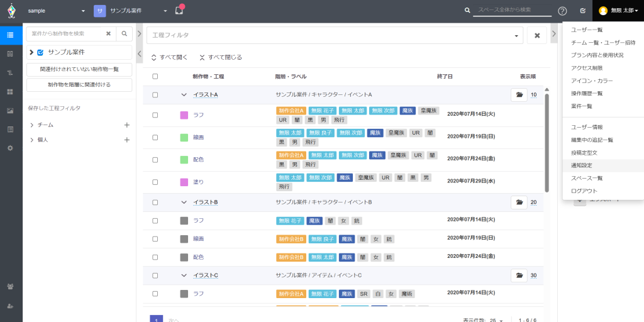Check the checkbox for イラストA row
This screenshot has width=644, height=322.
155,95
